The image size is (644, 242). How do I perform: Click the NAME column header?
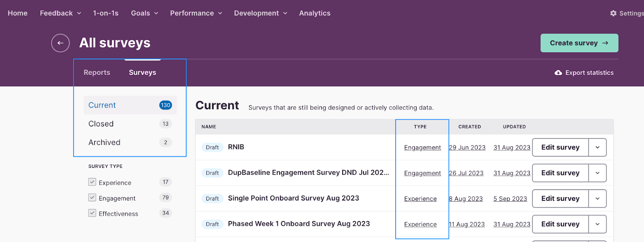pos(208,127)
